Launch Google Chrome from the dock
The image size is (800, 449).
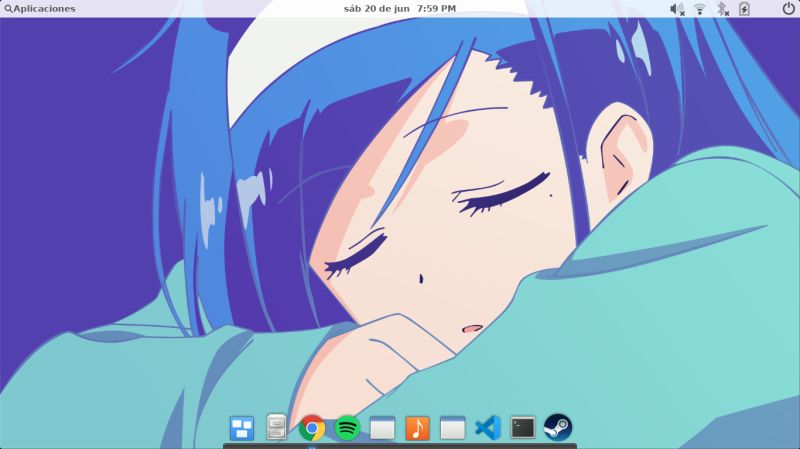[312, 428]
